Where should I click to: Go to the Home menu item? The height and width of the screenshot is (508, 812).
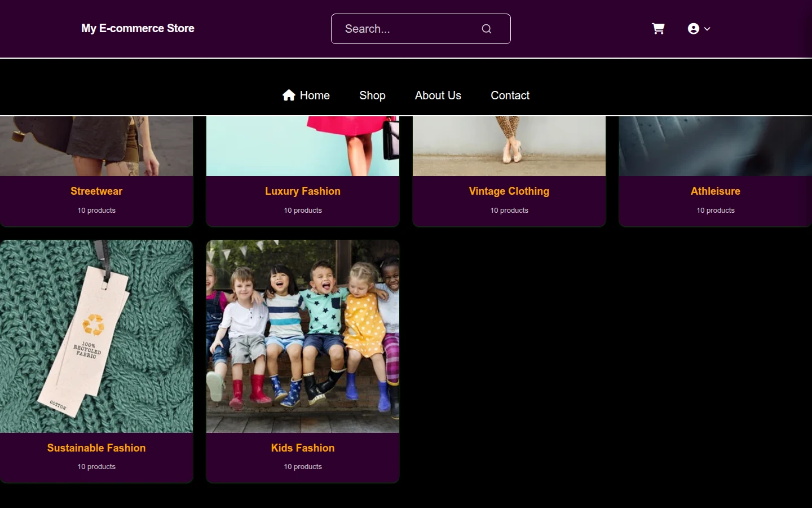[x=306, y=95]
